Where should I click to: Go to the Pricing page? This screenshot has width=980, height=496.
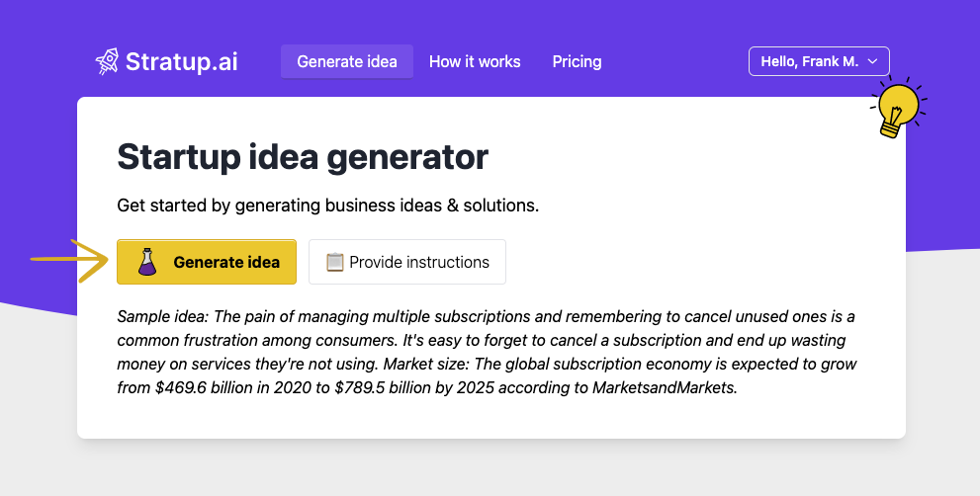point(577,61)
